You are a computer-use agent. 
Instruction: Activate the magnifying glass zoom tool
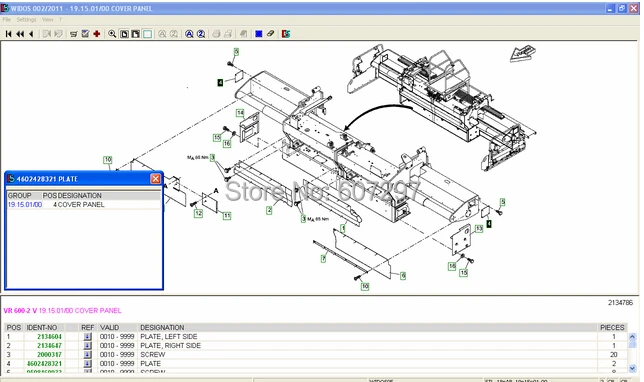[x=112, y=34]
